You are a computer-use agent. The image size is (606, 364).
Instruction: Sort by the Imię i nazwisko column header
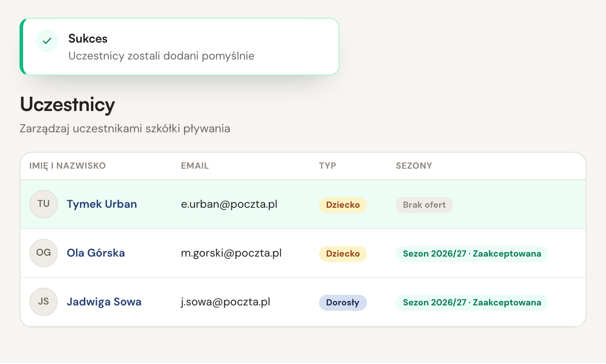point(68,166)
